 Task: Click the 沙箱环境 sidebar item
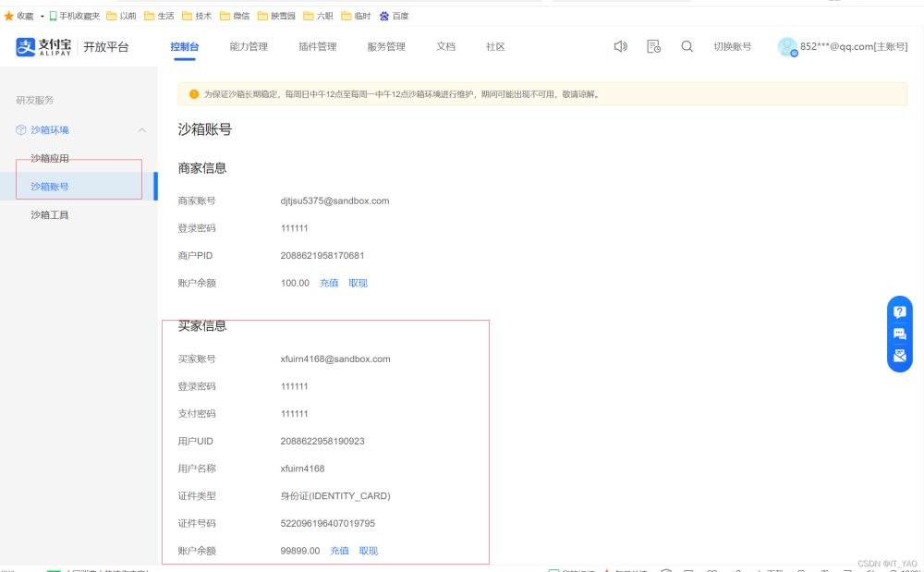tap(50, 130)
